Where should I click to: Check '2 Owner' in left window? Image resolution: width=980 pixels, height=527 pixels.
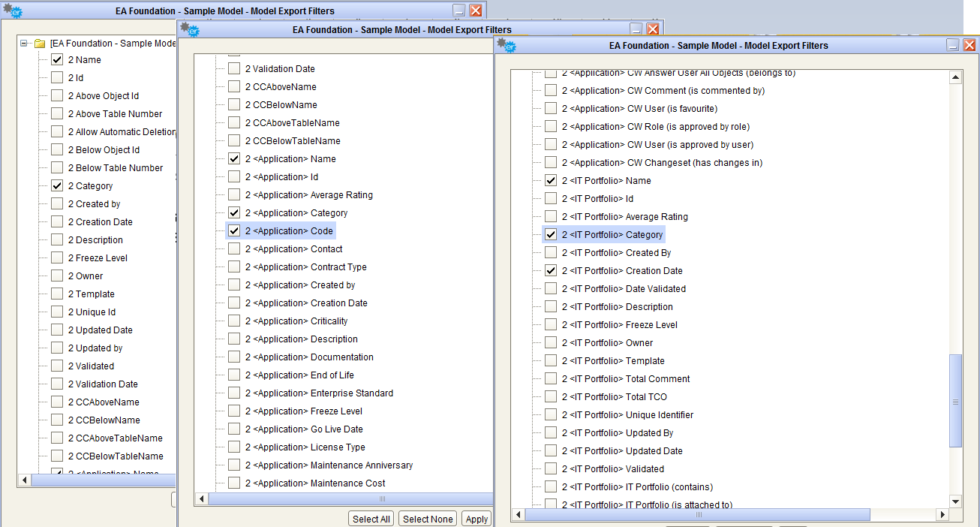[57, 276]
